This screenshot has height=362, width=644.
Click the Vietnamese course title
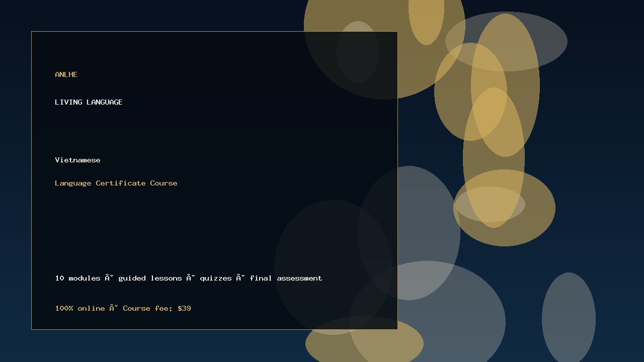point(77,160)
